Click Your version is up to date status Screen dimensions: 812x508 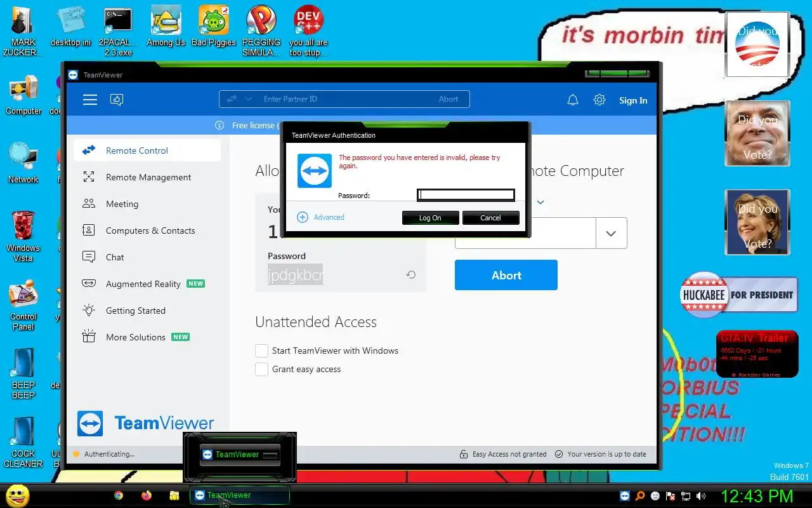[600, 454]
